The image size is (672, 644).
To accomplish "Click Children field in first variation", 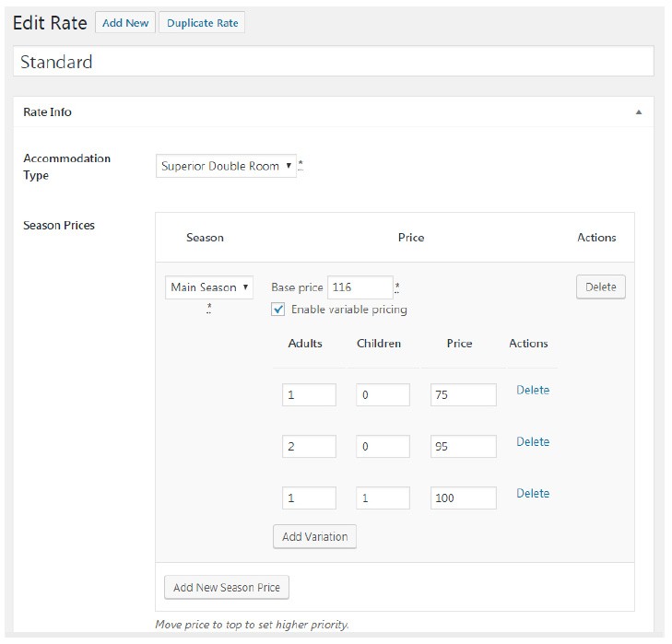I will [x=383, y=395].
